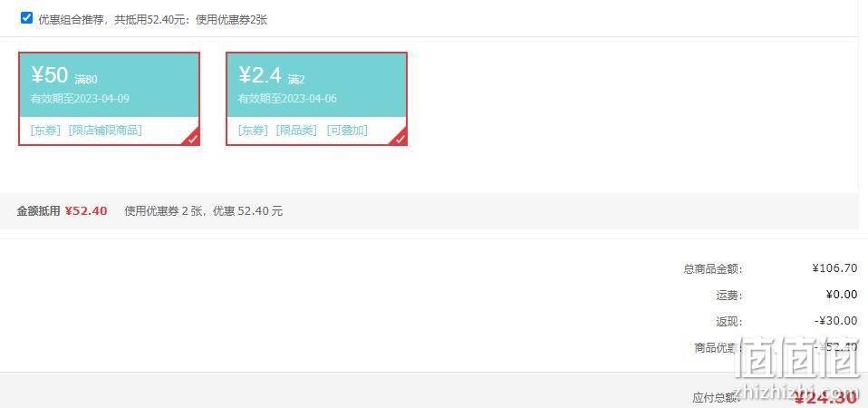
Task: Click the red checkmark corner on ¥2.4 coupon
Action: point(400,139)
